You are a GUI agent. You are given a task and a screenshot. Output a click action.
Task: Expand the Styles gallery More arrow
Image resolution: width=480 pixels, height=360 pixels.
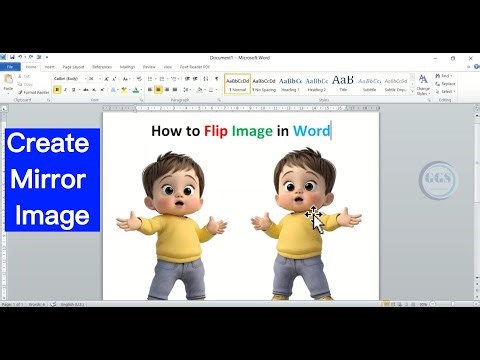pyautogui.click(x=412, y=91)
